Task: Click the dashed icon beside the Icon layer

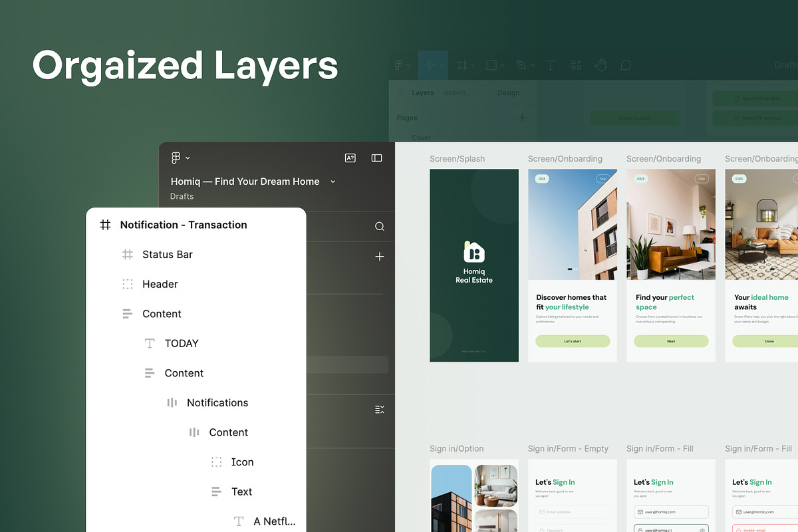Action: point(216,462)
